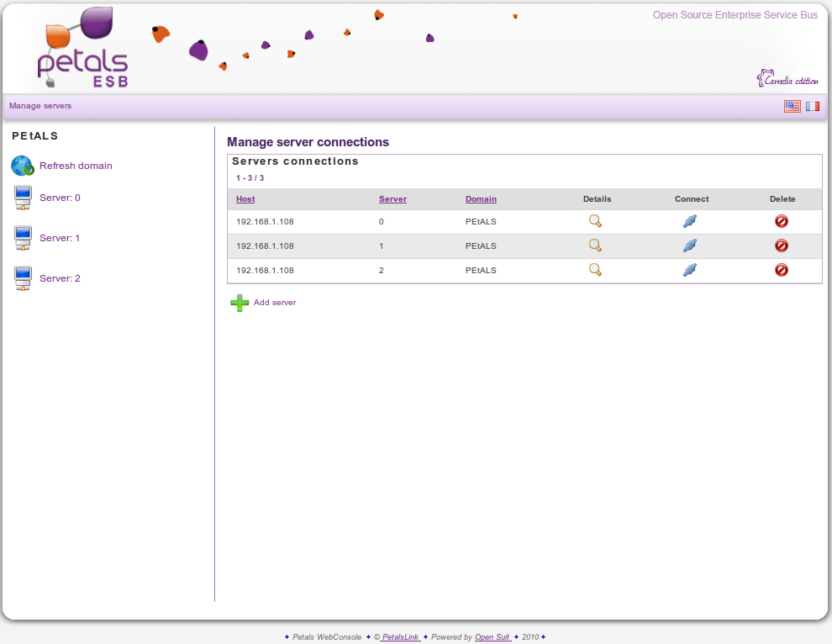Click connect plug icon for server 1

click(690, 245)
